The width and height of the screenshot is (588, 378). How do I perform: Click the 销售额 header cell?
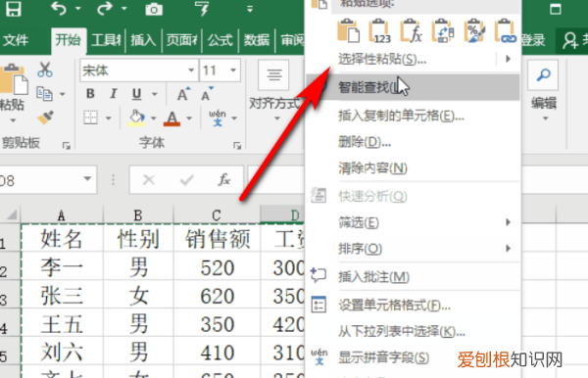point(217,239)
